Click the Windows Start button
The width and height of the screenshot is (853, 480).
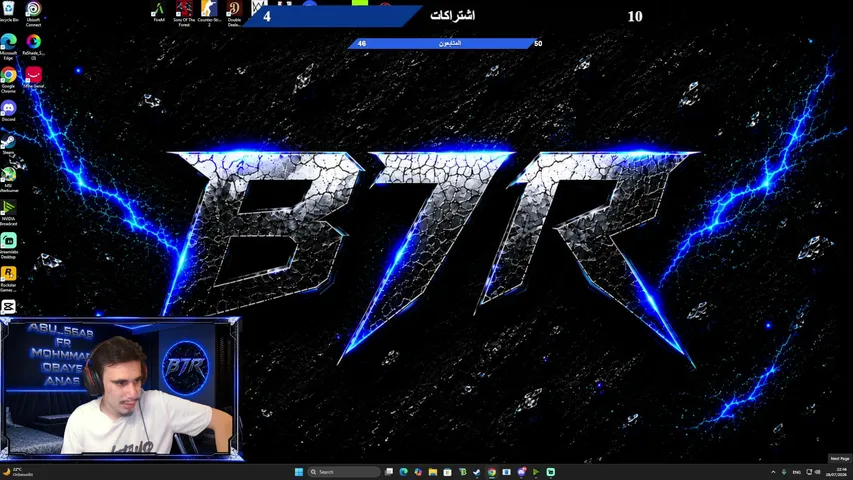299,472
